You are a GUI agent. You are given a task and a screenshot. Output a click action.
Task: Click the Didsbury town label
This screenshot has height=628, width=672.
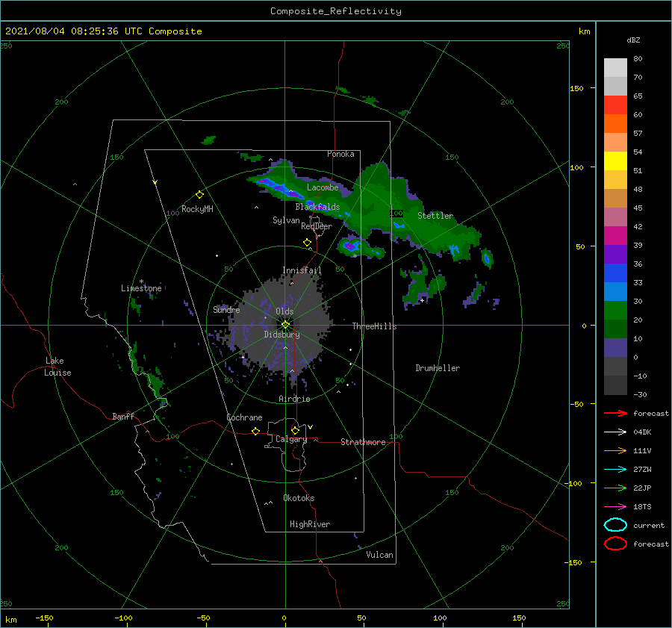(x=282, y=335)
